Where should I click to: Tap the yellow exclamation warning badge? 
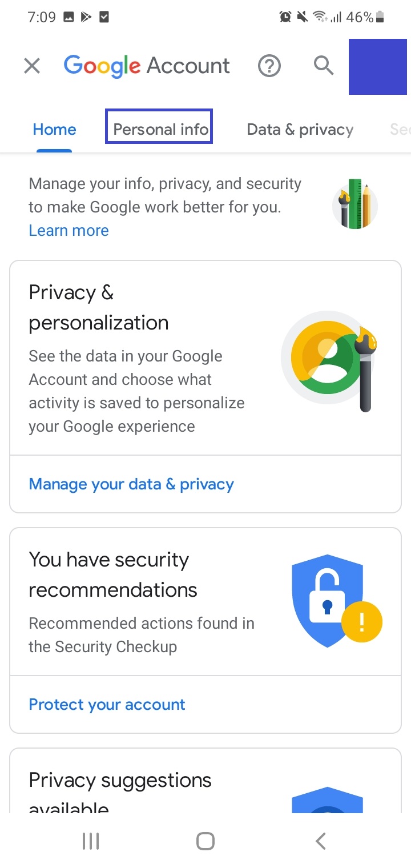[x=361, y=621]
